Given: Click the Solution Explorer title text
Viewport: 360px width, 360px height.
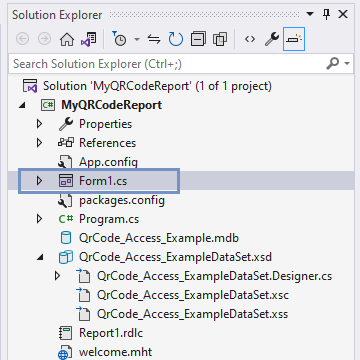Looking at the screenshot, I should coord(57,15).
